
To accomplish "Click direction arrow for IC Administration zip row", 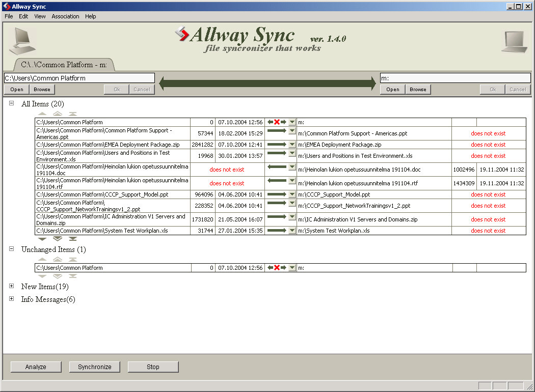I will 277,216.
